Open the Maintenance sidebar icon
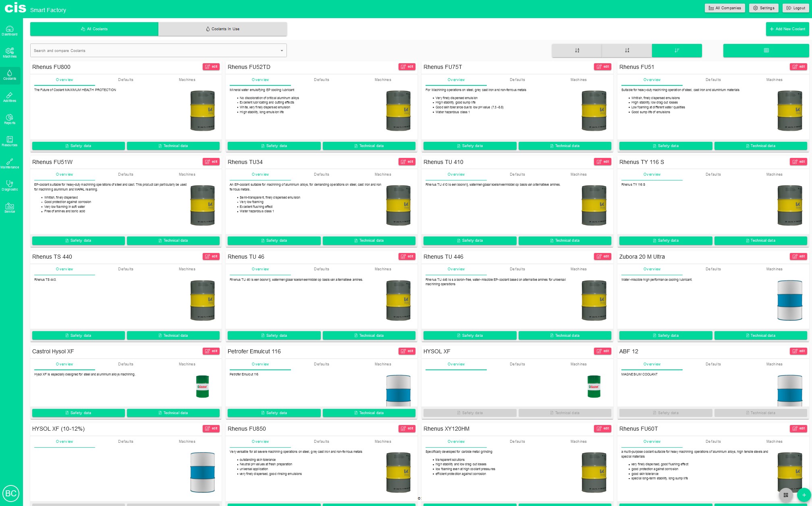The image size is (812, 506). [10, 163]
